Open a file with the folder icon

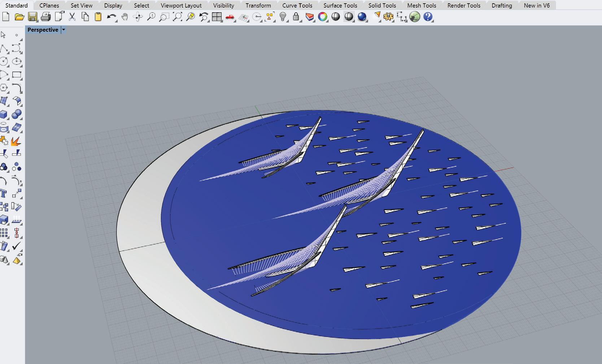click(19, 17)
